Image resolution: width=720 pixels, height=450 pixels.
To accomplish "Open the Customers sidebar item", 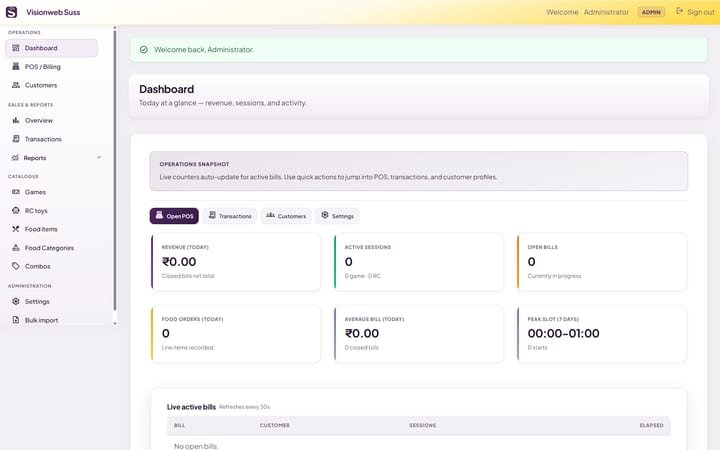I will pos(51,85).
